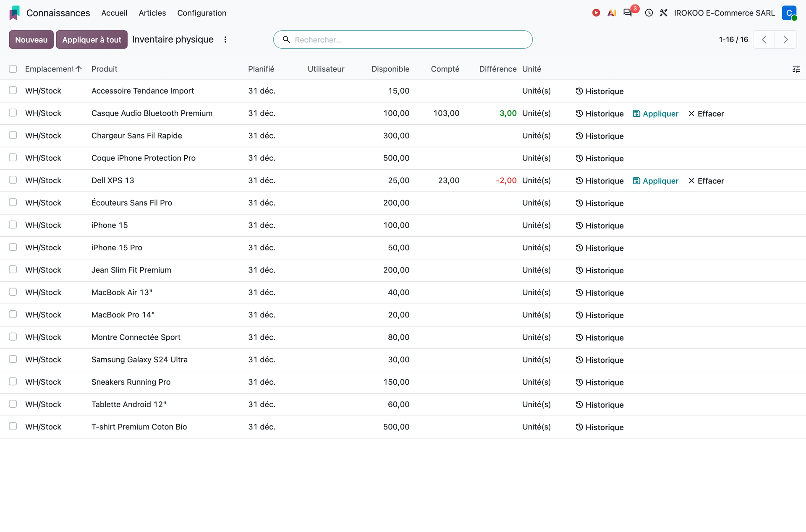Check the Tablette Android 12" row checkbox
This screenshot has width=806, height=532.
[x=13, y=404]
